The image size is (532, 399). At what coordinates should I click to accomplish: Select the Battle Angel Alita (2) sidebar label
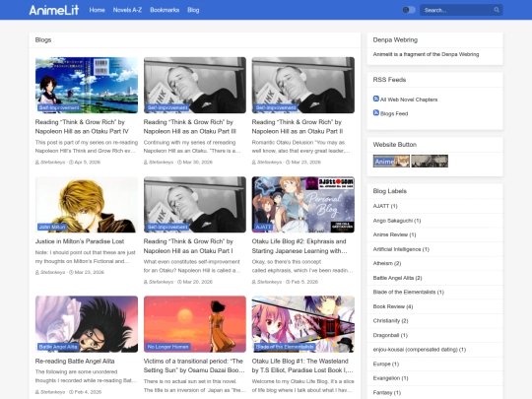click(397, 278)
